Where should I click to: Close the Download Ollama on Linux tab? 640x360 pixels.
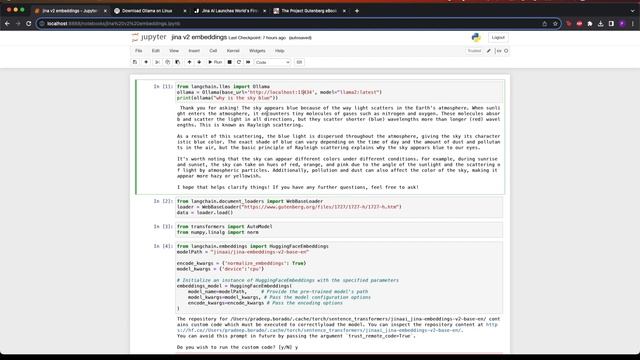184,11
